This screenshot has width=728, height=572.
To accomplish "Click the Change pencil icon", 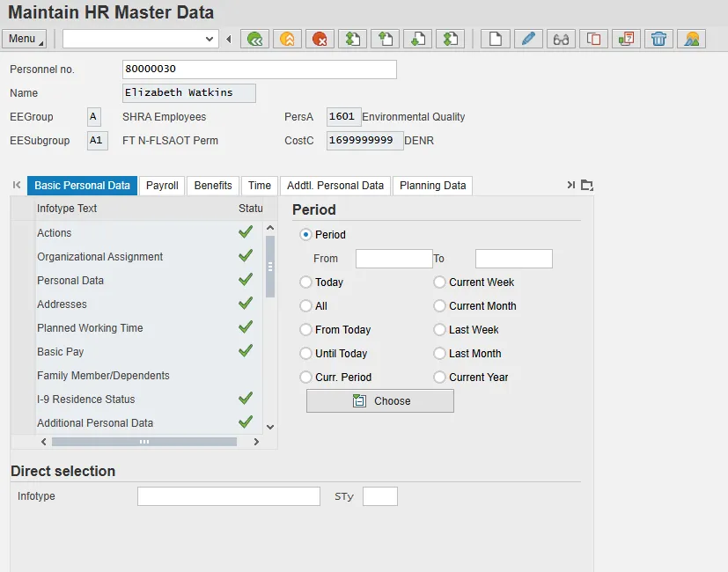I will point(527,39).
